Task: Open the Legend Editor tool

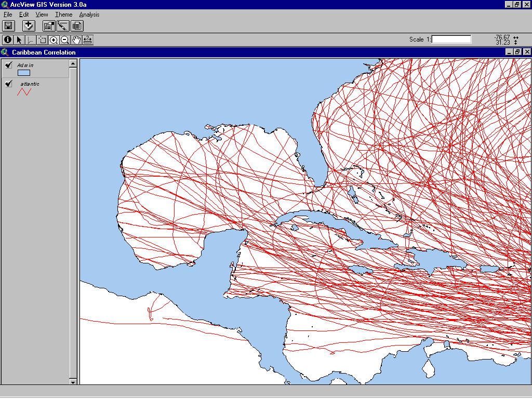Action: [x=63, y=26]
